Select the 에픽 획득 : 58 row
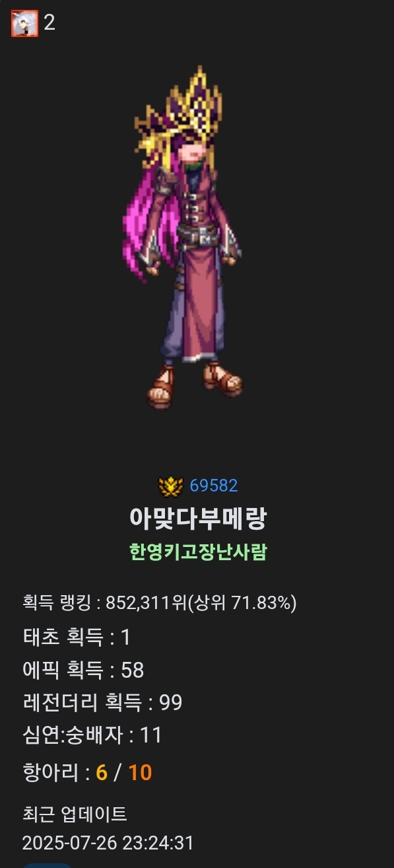 tap(83, 670)
